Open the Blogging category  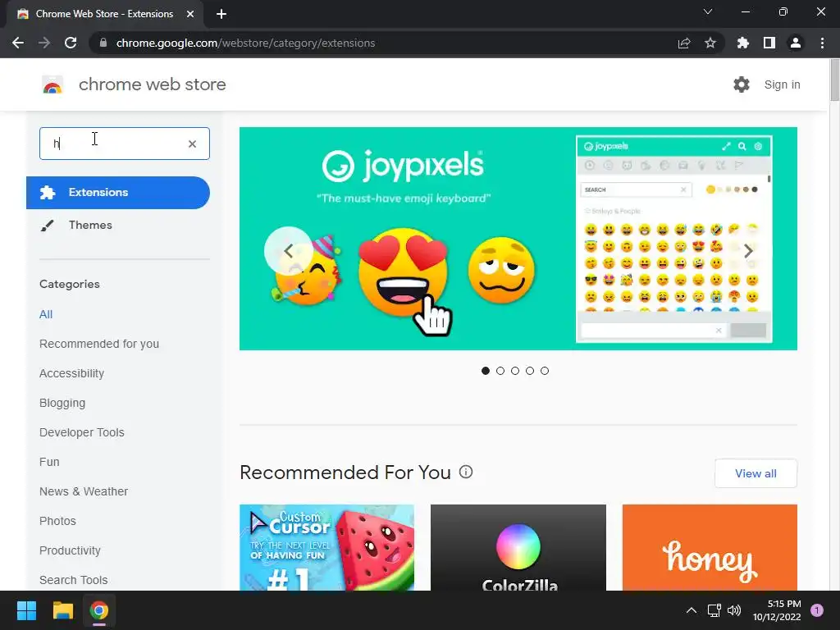[62, 403]
